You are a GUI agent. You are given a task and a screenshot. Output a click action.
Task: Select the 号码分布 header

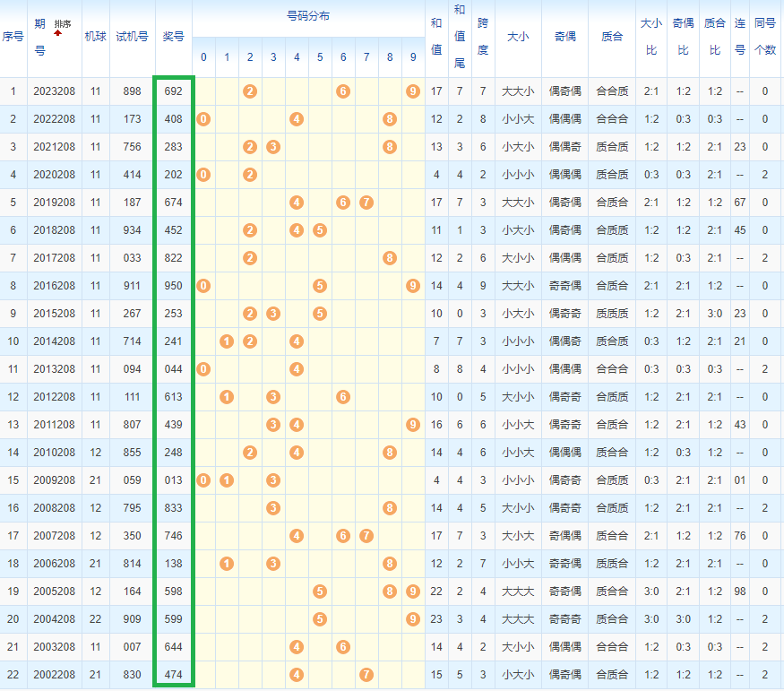click(307, 17)
